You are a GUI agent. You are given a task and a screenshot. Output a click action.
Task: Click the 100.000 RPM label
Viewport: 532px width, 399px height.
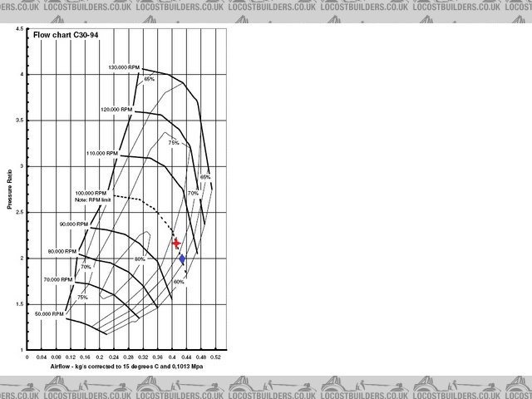(x=91, y=193)
